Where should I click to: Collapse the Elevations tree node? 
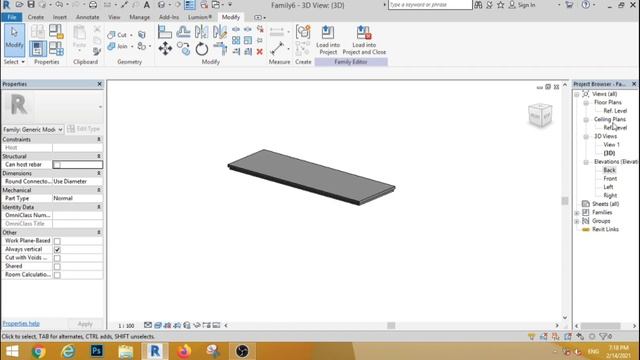[586, 162]
